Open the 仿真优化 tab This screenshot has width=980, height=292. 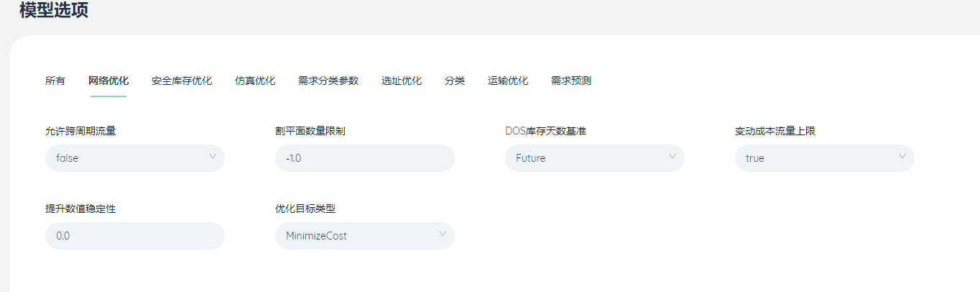point(255,81)
